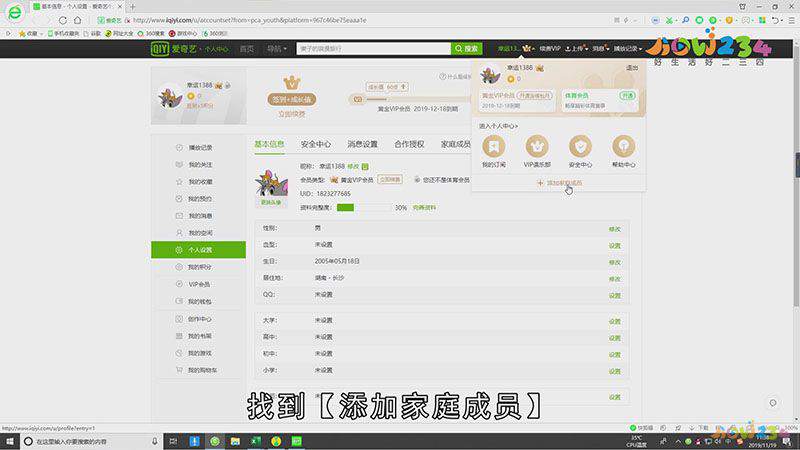Image resolution: width=800 pixels, height=450 pixels.
Task: Click the back-to-top round icon
Action: pos(773,403)
